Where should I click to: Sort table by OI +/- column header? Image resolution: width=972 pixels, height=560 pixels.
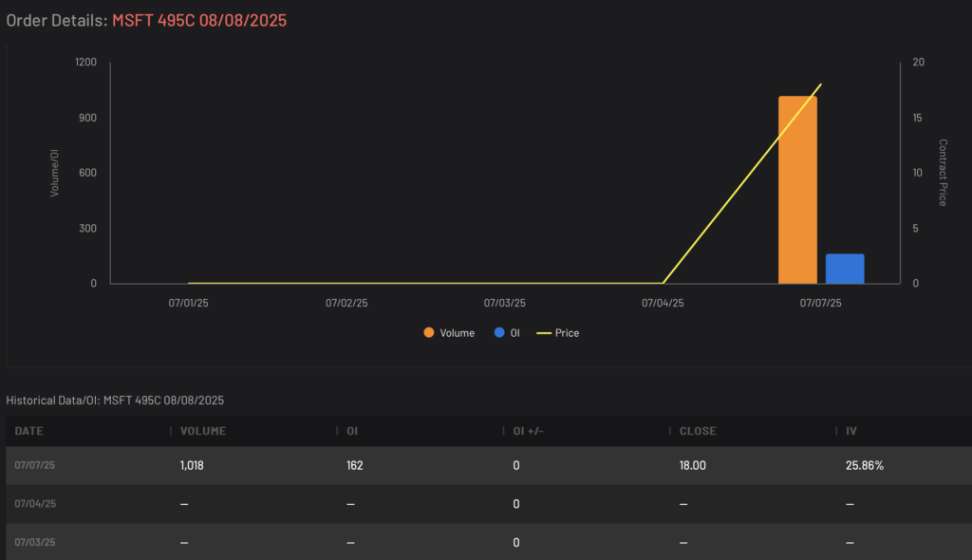point(528,431)
